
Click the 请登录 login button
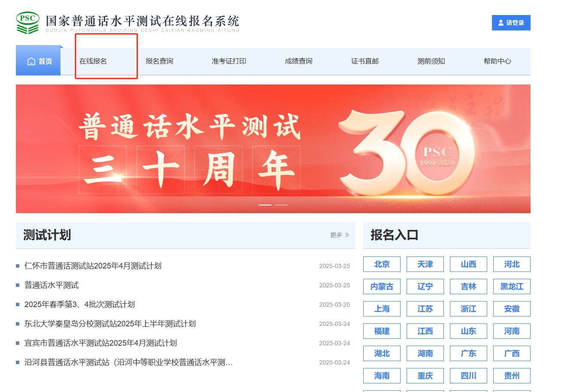click(511, 23)
